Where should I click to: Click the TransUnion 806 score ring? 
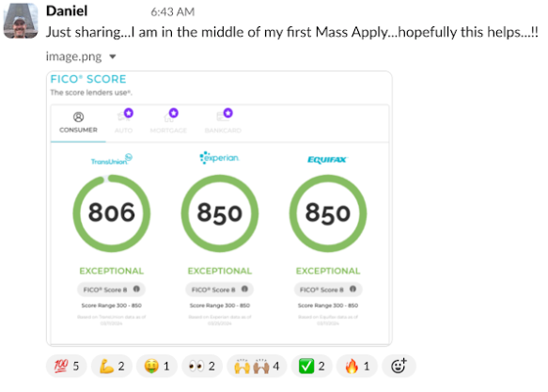coord(112,213)
